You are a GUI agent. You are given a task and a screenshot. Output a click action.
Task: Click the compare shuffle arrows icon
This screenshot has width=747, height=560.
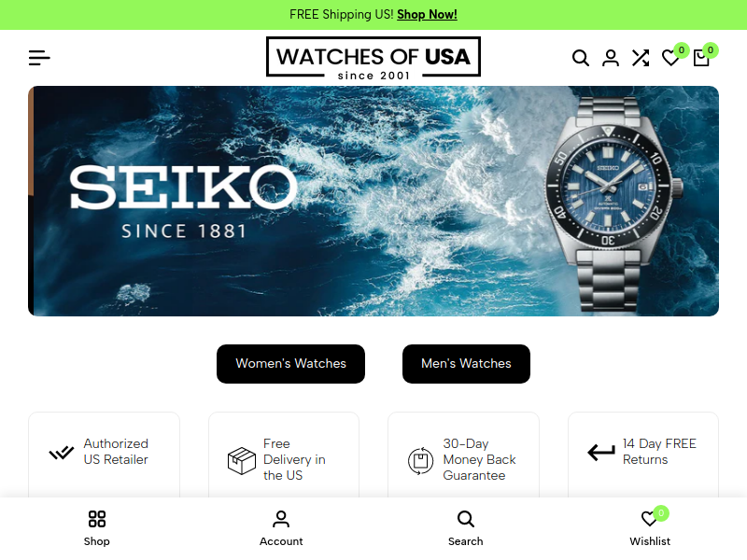point(641,58)
